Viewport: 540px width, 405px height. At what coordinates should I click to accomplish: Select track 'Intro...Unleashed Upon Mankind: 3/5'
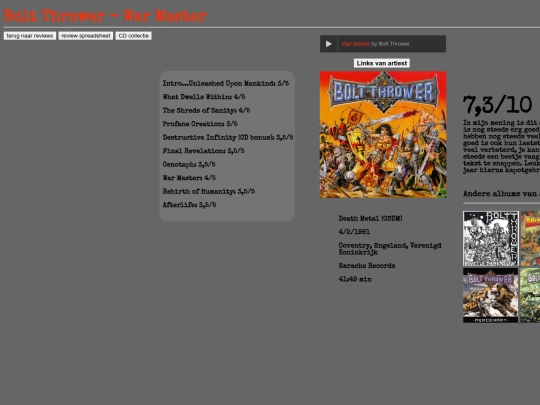[x=226, y=83]
